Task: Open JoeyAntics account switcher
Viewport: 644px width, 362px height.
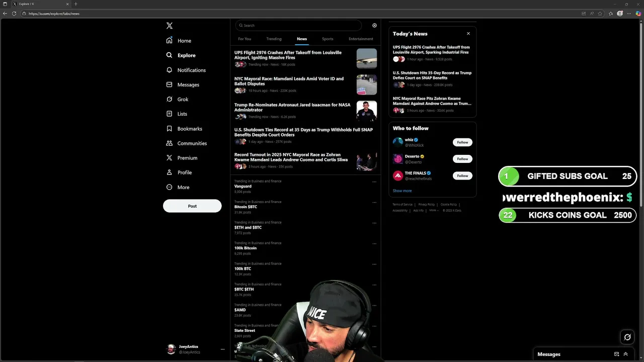Action: pos(196,349)
